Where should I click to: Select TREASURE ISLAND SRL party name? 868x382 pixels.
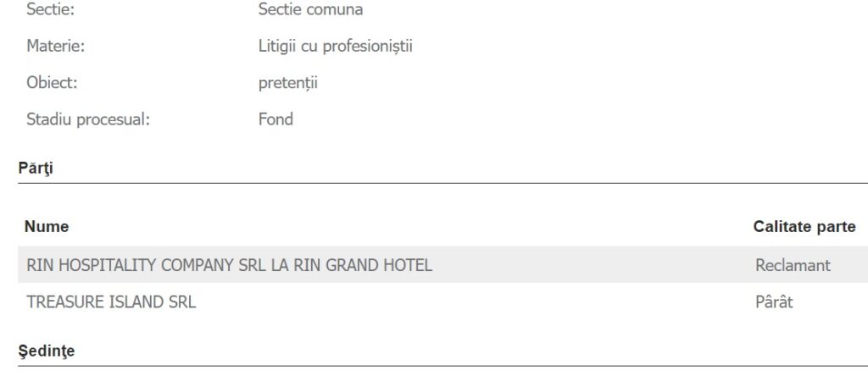111,302
